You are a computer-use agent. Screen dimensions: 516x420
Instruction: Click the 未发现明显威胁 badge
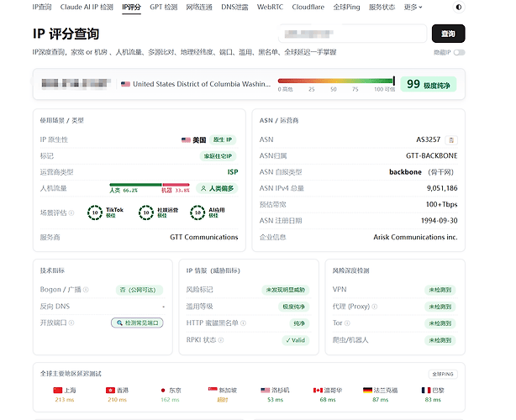pyautogui.click(x=286, y=290)
